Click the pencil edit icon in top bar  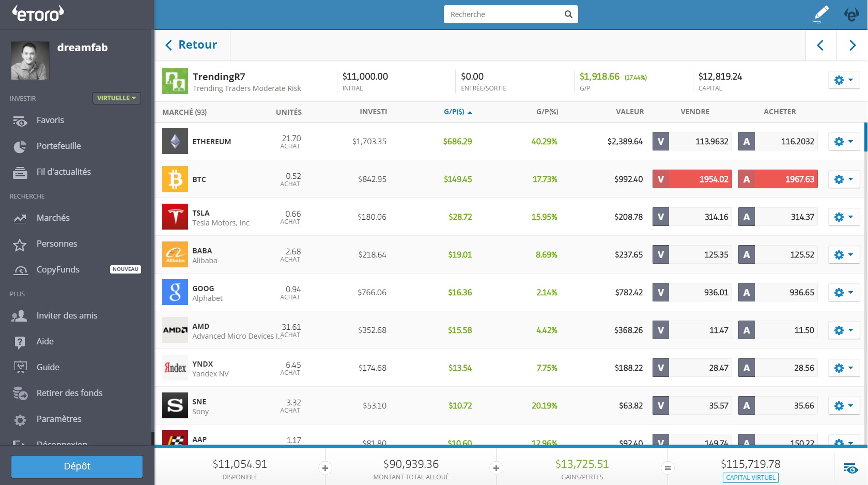pyautogui.click(x=820, y=14)
